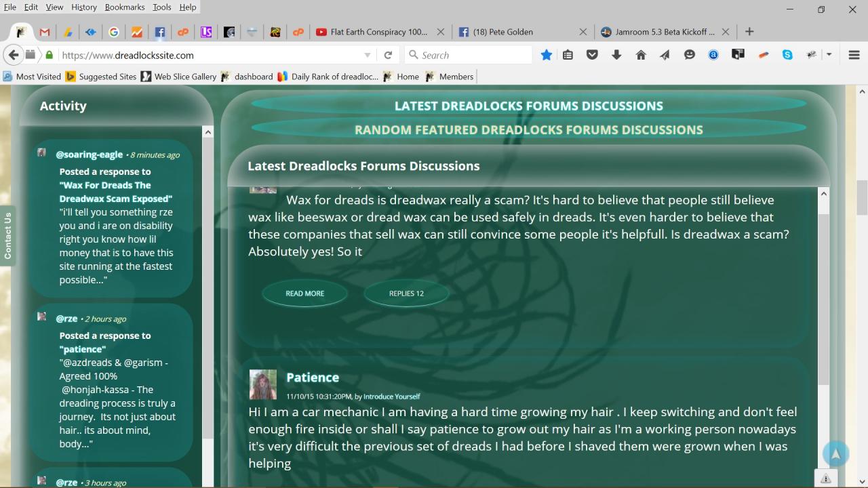The height and width of the screenshot is (488, 868).
Task: Click the scroll-to-top arrow bubble
Action: [835, 454]
